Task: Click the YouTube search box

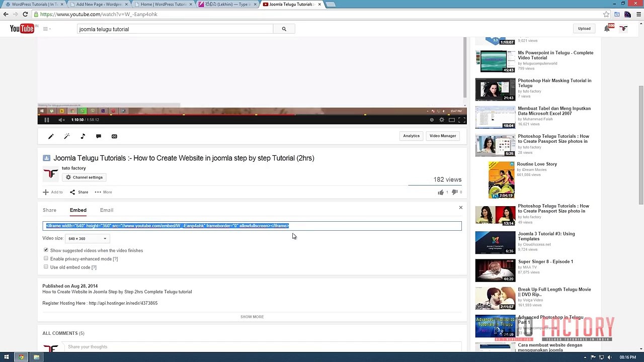Action: 176,29
